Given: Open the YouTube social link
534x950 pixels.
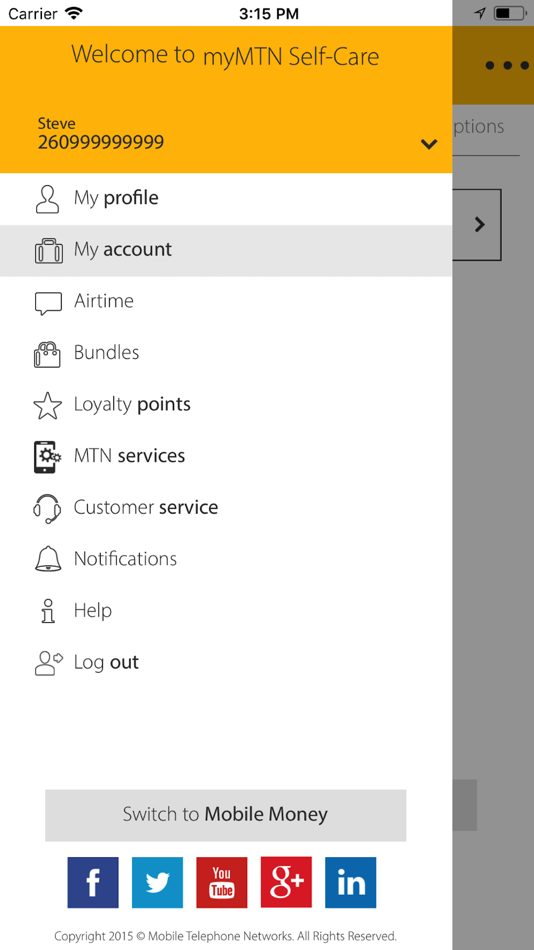Looking at the screenshot, I should [x=222, y=882].
